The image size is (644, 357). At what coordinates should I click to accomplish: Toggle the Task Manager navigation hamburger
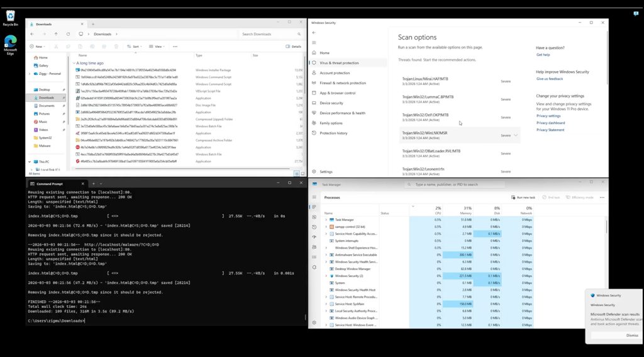[x=314, y=198]
